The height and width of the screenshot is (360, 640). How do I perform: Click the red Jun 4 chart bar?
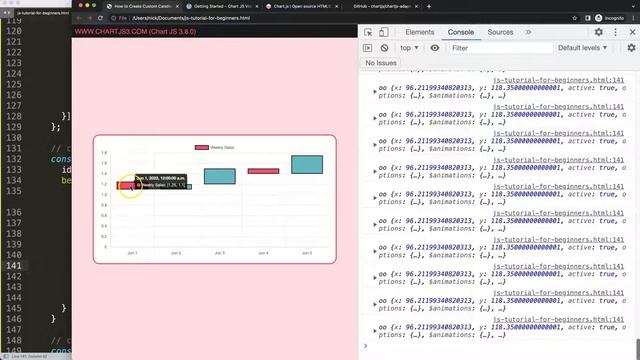(x=263, y=171)
